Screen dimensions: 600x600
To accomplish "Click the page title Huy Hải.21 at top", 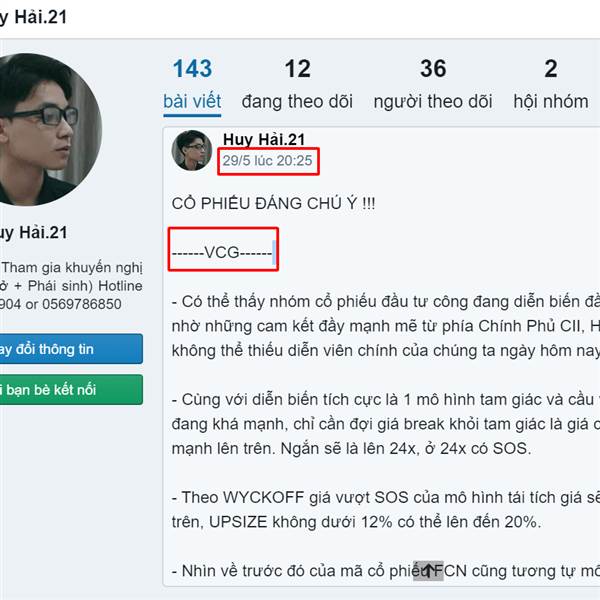I will 34,17.
